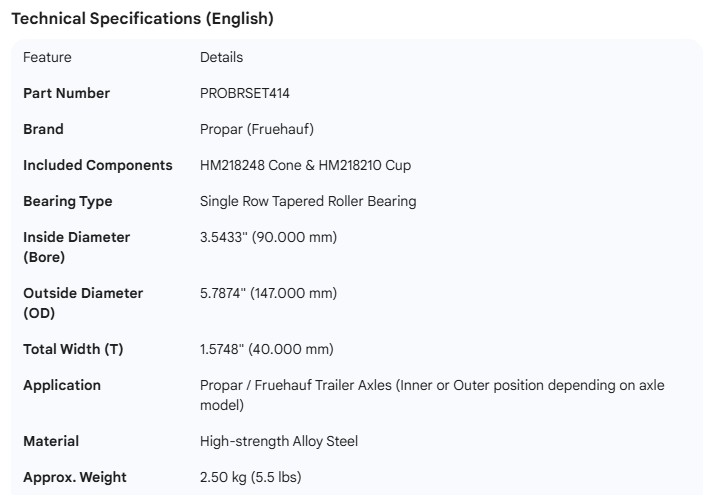Click the HM218248 Cone & HM218210 Cup text

[x=305, y=165]
